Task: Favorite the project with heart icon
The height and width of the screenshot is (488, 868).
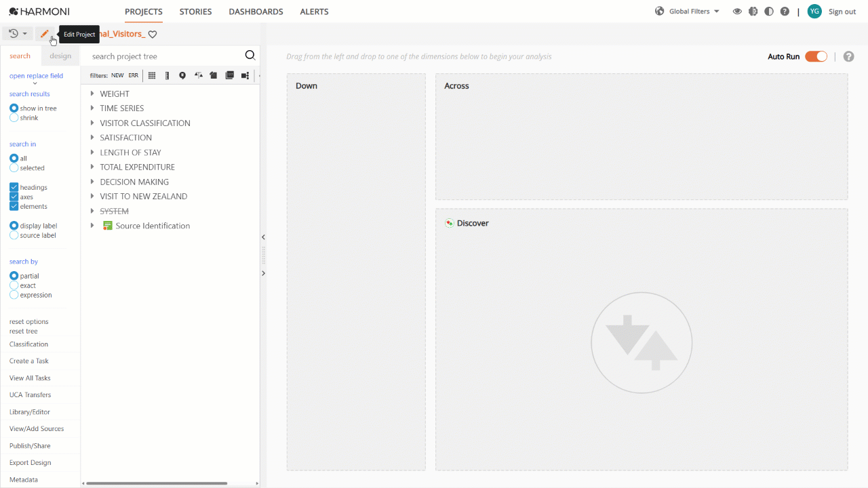Action: (153, 35)
